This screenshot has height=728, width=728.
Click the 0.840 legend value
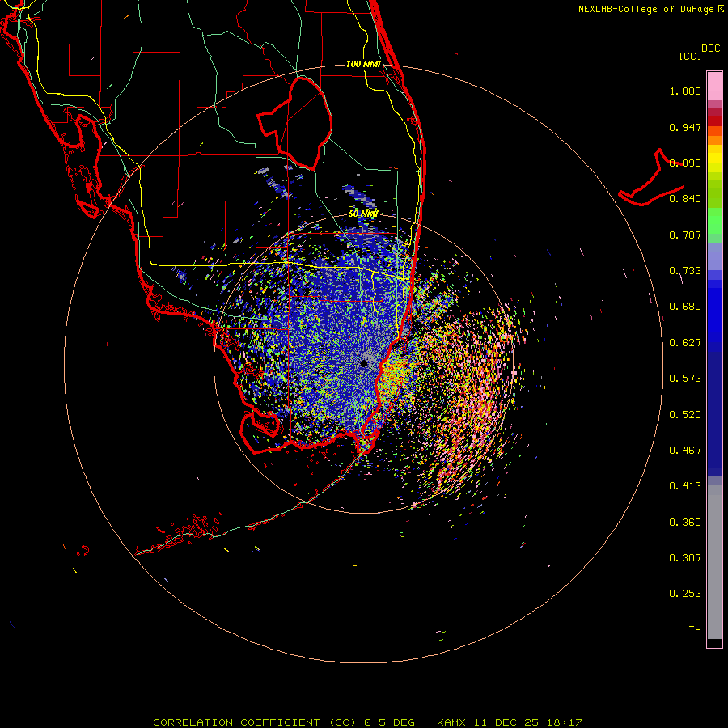click(685, 199)
